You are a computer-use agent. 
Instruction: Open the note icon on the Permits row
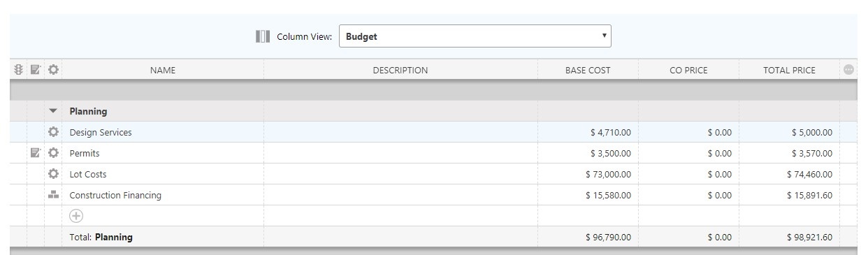[x=36, y=153]
